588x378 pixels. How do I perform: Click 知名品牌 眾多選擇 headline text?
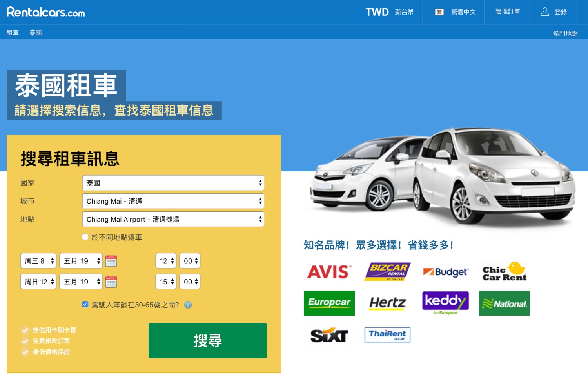[x=379, y=245]
